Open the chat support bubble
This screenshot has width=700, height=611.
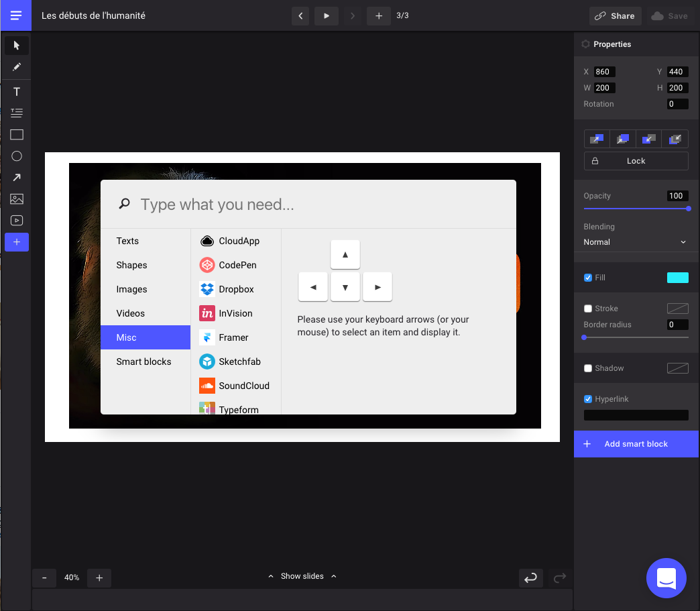tap(666, 577)
